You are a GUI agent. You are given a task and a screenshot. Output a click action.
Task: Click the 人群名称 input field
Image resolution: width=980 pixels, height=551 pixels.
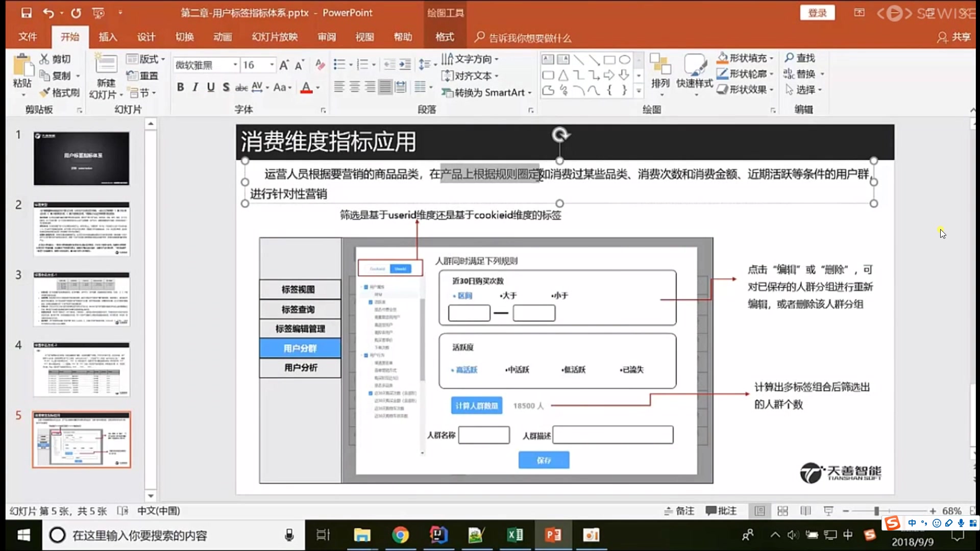pos(483,435)
